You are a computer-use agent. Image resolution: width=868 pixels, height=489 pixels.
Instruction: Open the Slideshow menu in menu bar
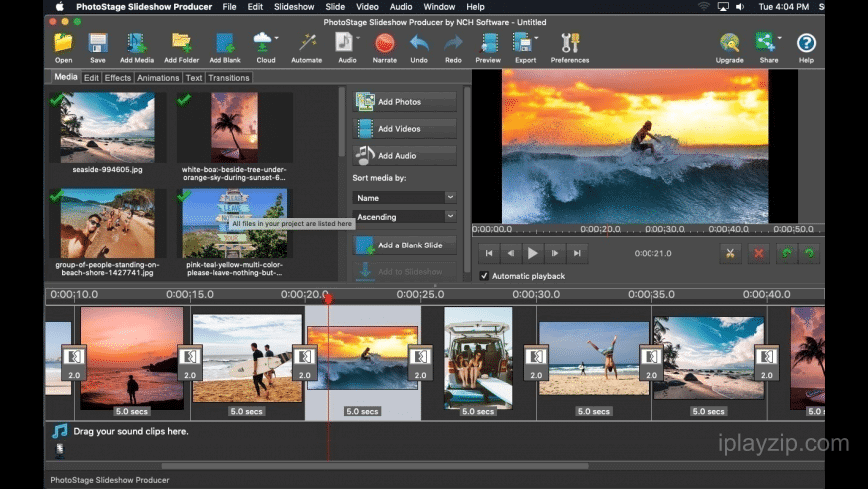pyautogui.click(x=294, y=7)
